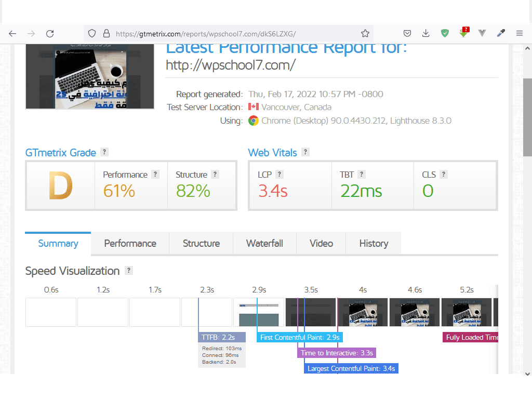Image resolution: width=532 pixels, height=399 pixels.
Task: Open the browser downloads panel
Action: coord(426,33)
